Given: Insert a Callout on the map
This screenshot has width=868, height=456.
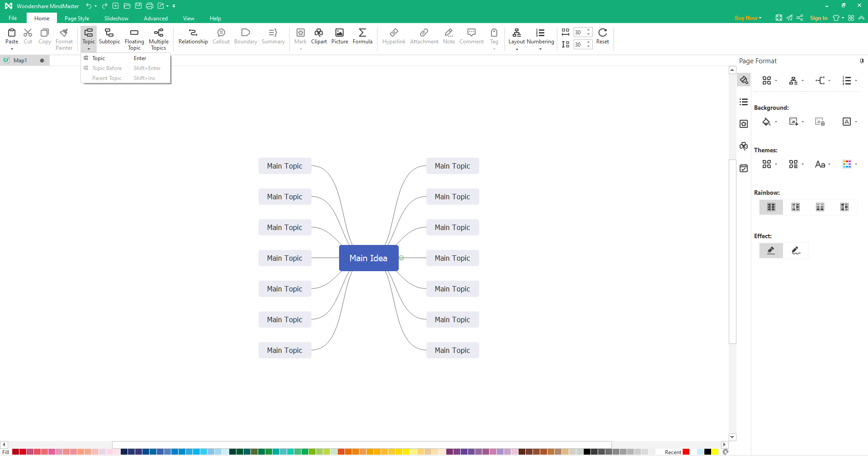Looking at the screenshot, I should [x=221, y=38].
